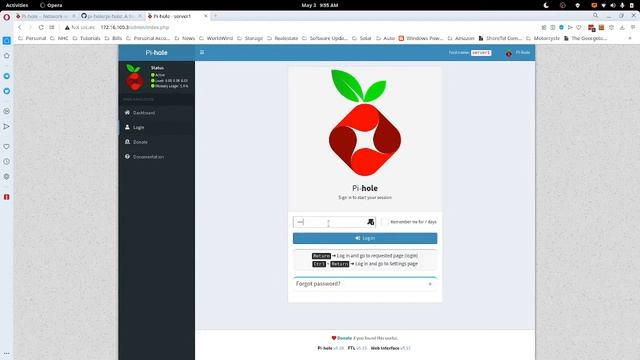Open the Opera sidebar Messenger icon
The height and width of the screenshot is (360, 640).
tap(7, 76)
